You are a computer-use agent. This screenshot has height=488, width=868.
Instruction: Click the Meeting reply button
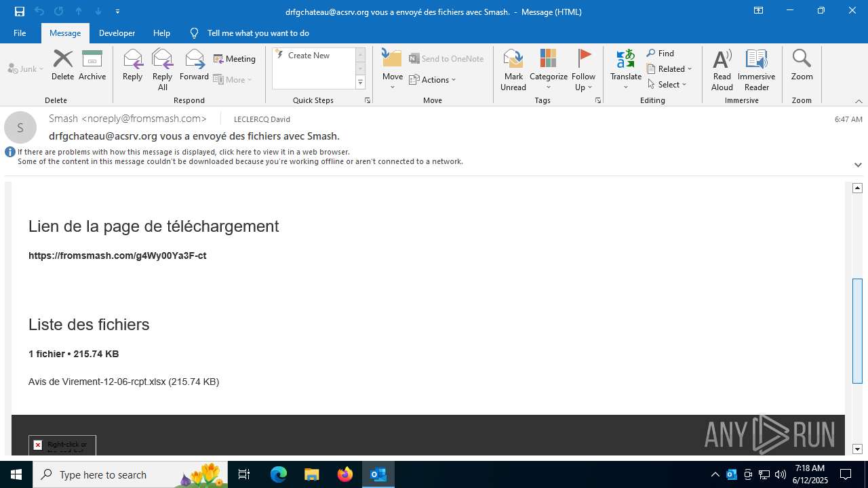(235, 59)
